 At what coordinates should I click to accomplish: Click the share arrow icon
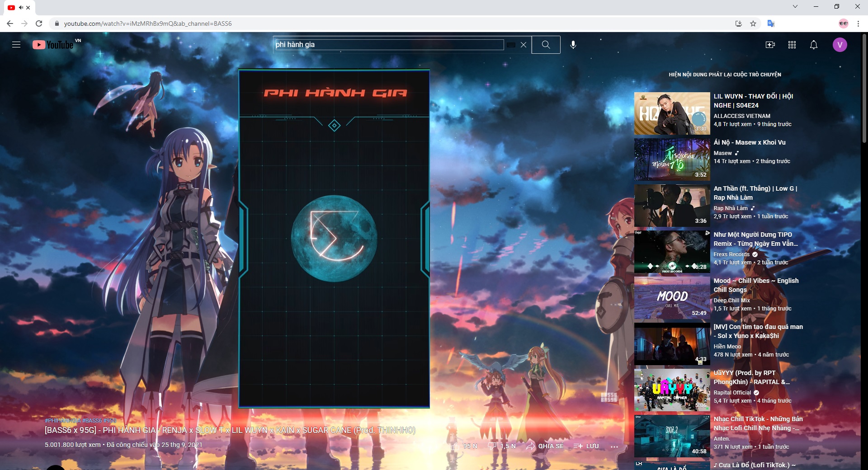[530, 446]
